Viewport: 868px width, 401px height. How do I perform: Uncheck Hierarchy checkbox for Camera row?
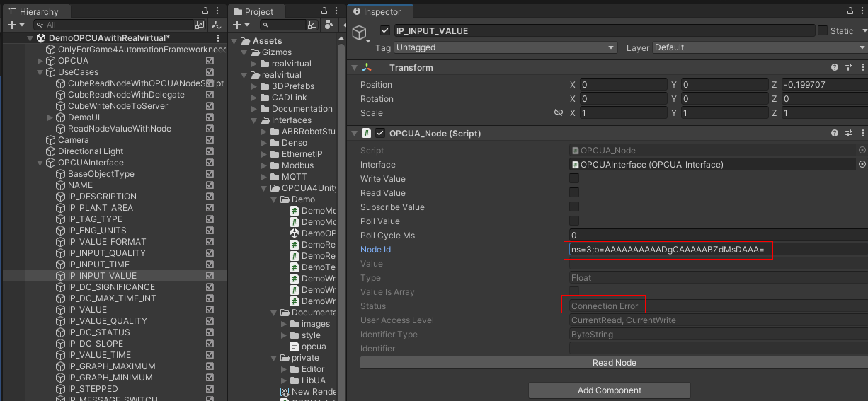pos(210,140)
